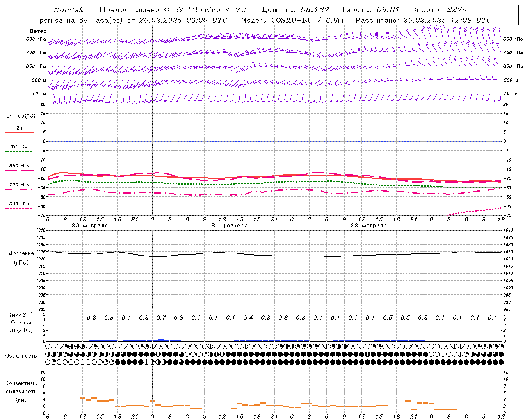Click the Ветер panel label
Screen dimensions: 525x420
[x=38, y=31]
